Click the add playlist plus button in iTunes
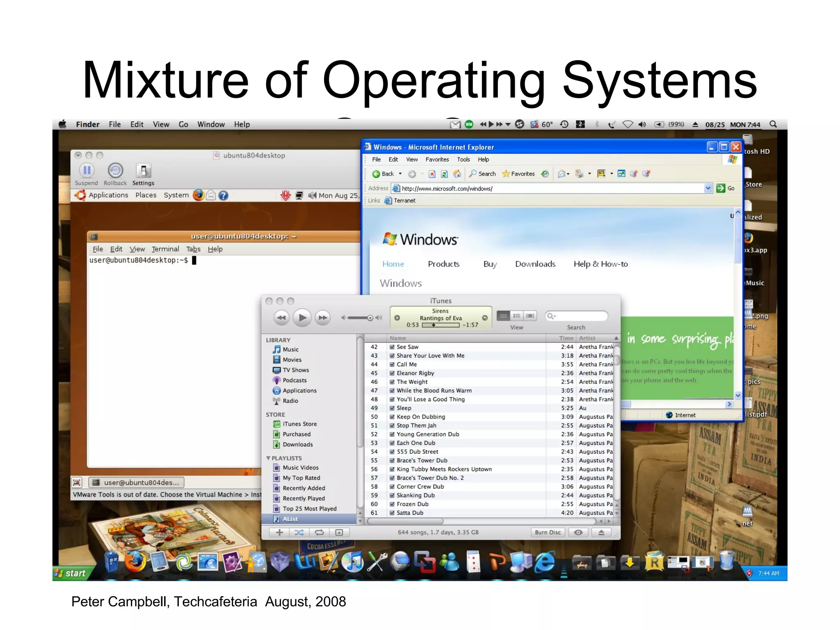The width and height of the screenshot is (840, 630). coord(279,532)
